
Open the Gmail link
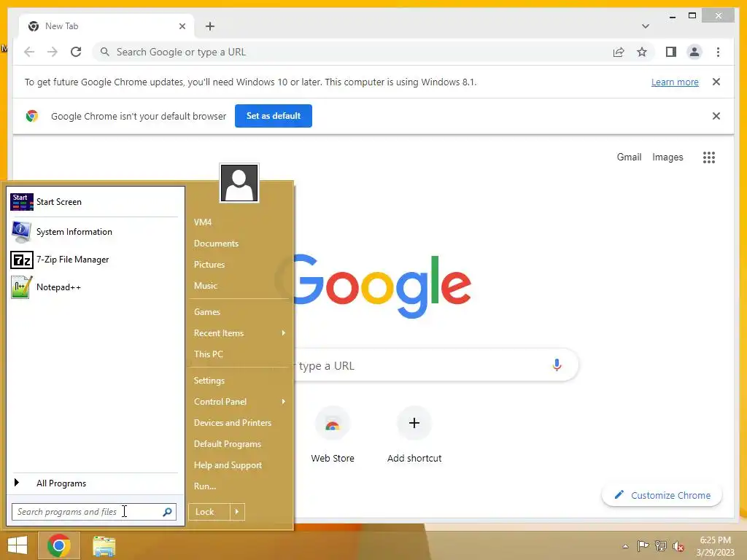pyautogui.click(x=629, y=157)
